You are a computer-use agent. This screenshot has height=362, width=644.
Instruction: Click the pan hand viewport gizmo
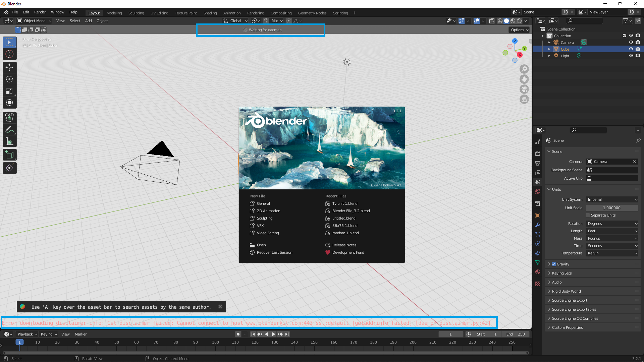click(x=524, y=79)
